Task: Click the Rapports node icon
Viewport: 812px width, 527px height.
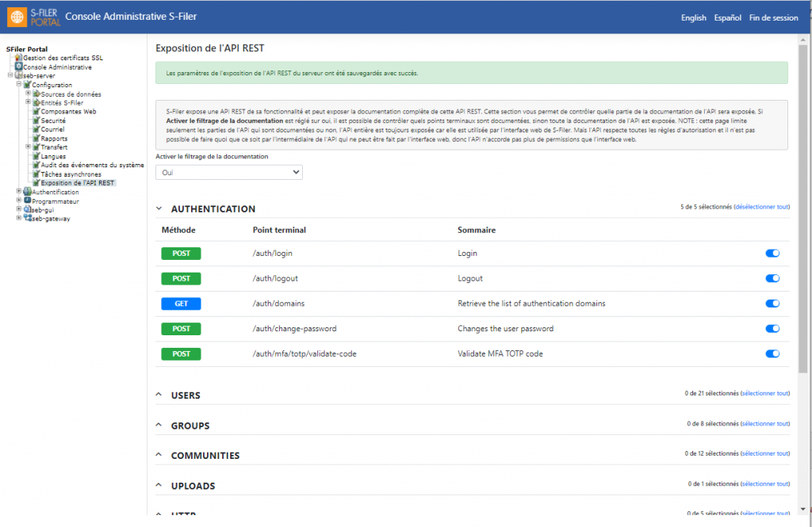Action: tap(36, 138)
